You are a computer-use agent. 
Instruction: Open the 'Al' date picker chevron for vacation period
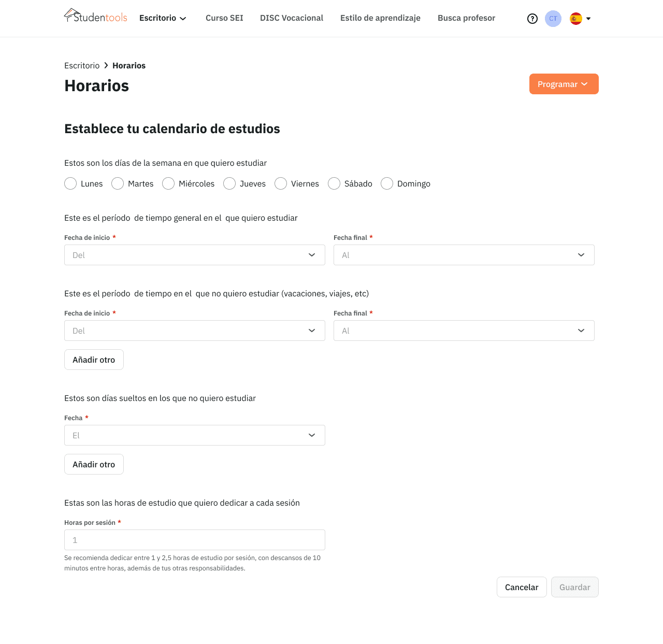[x=581, y=331]
